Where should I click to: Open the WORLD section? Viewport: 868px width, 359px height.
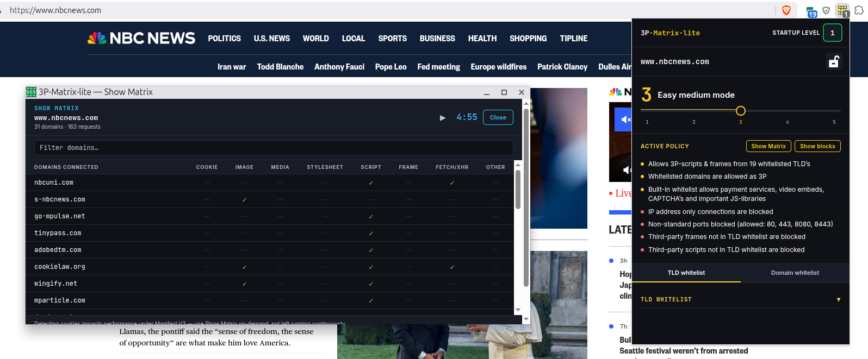(x=316, y=39)
